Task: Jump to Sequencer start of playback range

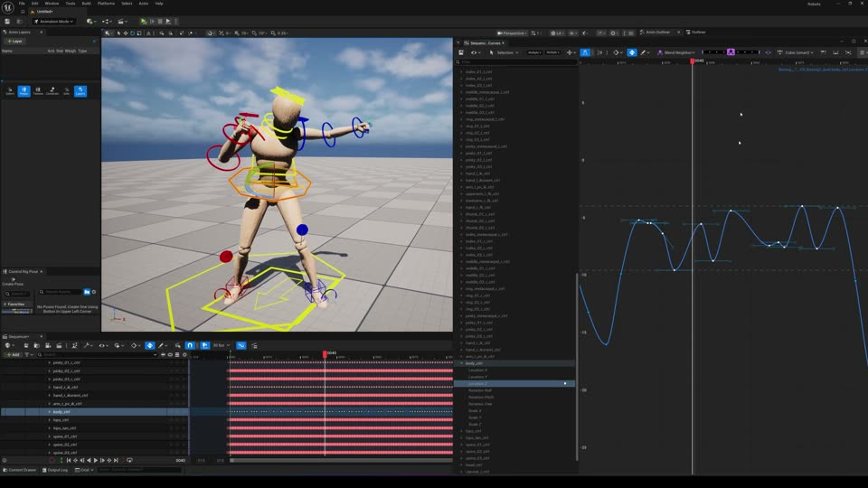Action: (x=69, y=460)
